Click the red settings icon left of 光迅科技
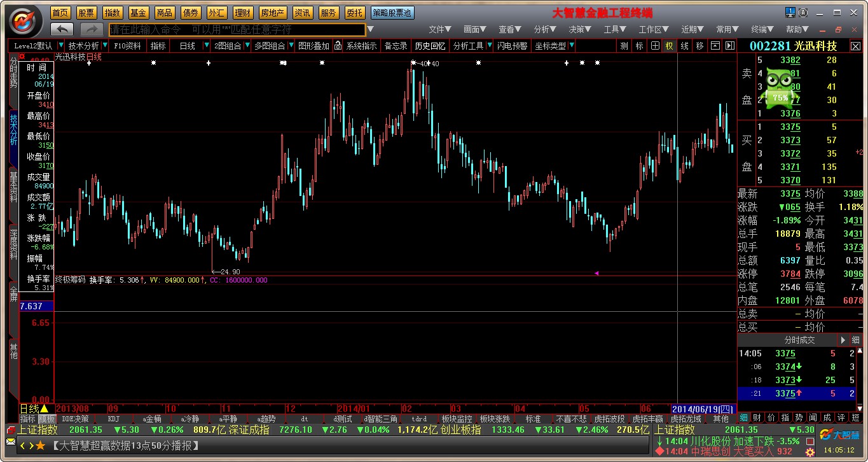The height and width of the screenshot is (462, 868). 22,57
